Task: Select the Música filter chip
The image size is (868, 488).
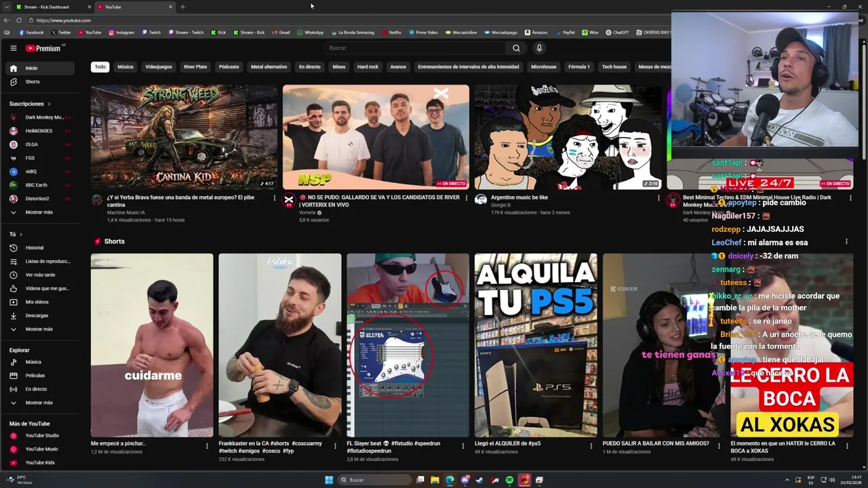Action: 125,67
